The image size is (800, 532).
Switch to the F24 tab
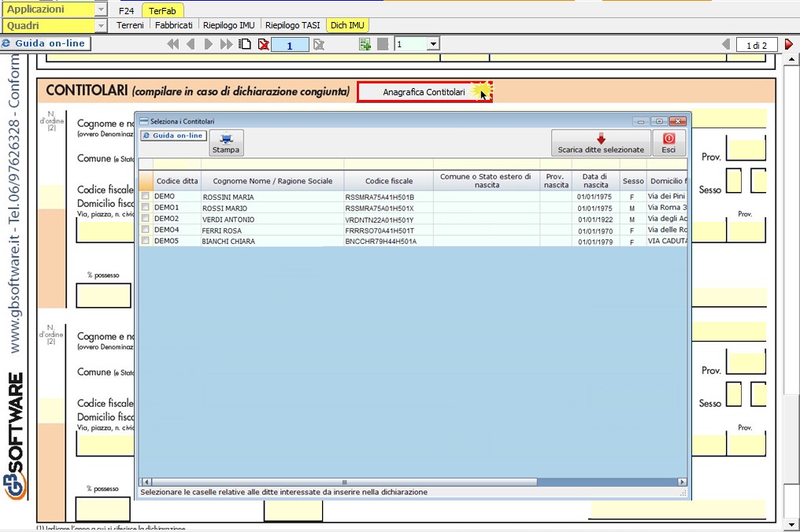[127, 11]
